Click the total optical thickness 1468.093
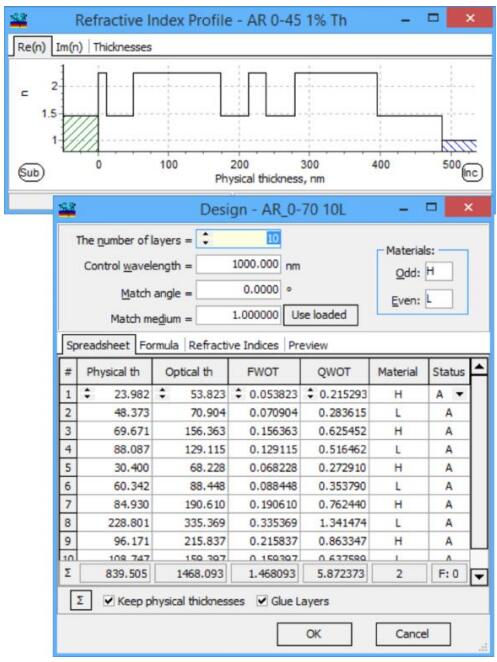 coord(190,573)
